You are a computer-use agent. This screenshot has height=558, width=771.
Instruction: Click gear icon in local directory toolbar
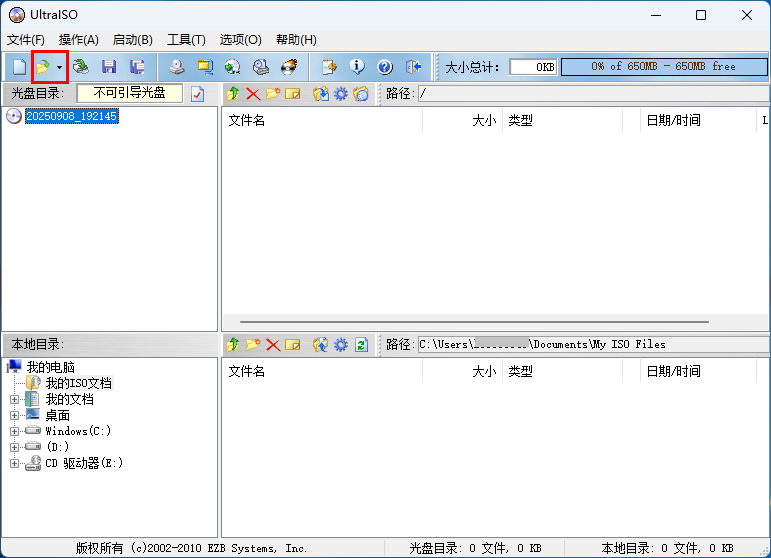coord(341,345)
